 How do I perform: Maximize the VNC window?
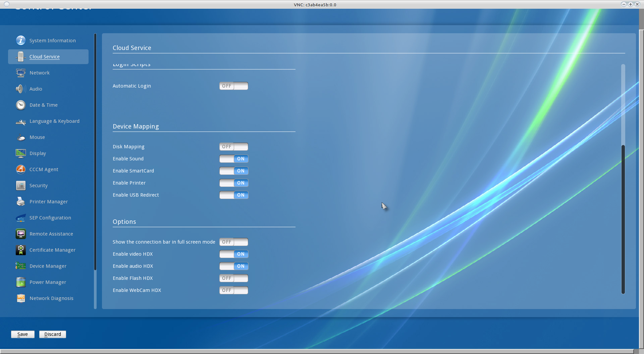tap(631, 4)
